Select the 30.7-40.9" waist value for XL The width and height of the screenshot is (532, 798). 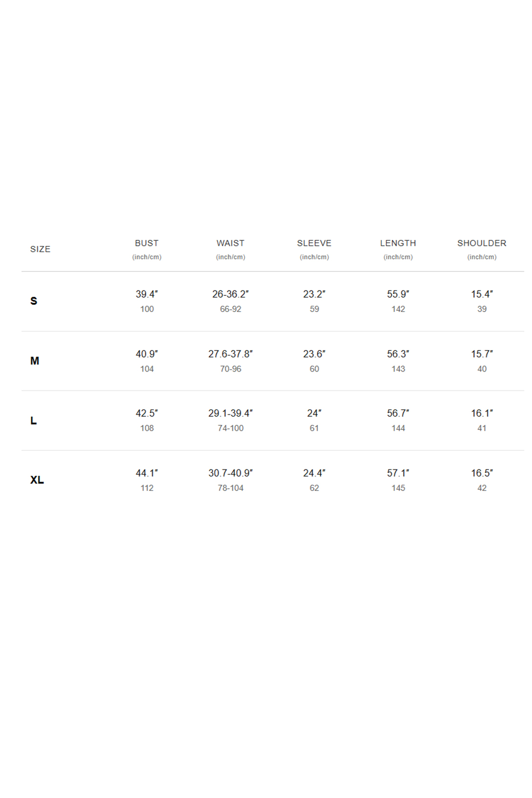click(230, 473)
